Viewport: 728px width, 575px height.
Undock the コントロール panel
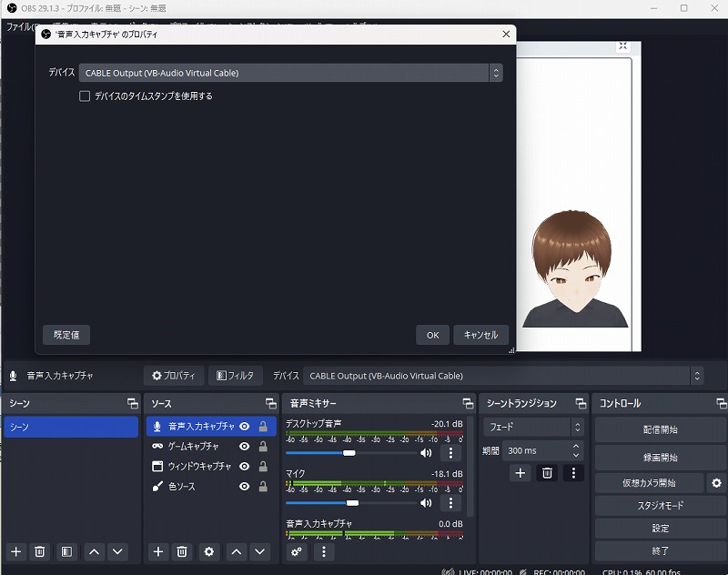pos(722,403)
